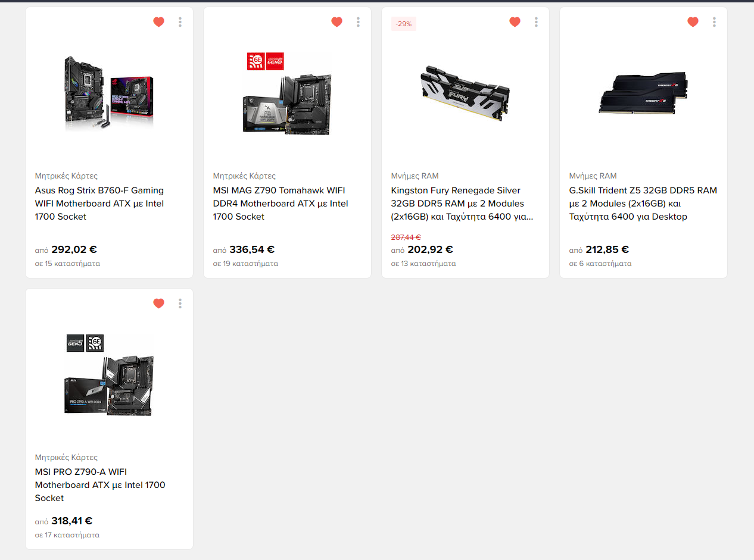This screenshot has height=560, width=754.
Task: Remove Kingston Fury Renegade from favorites
Action: coord(515,22)
